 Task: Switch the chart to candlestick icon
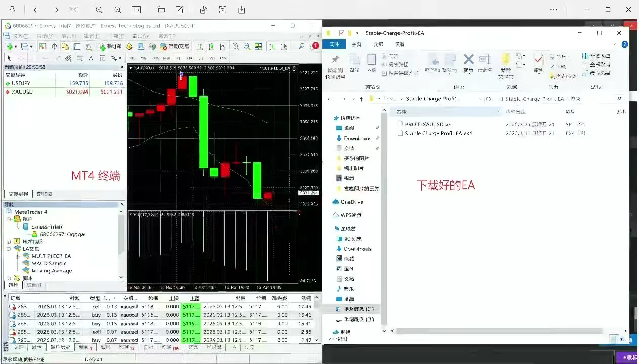[x=211, y=46]
